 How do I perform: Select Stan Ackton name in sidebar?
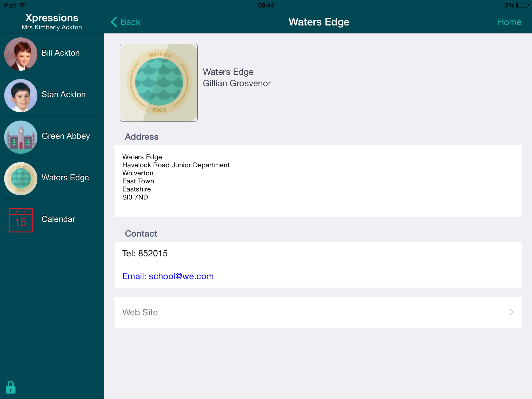[x=64, y=94]
